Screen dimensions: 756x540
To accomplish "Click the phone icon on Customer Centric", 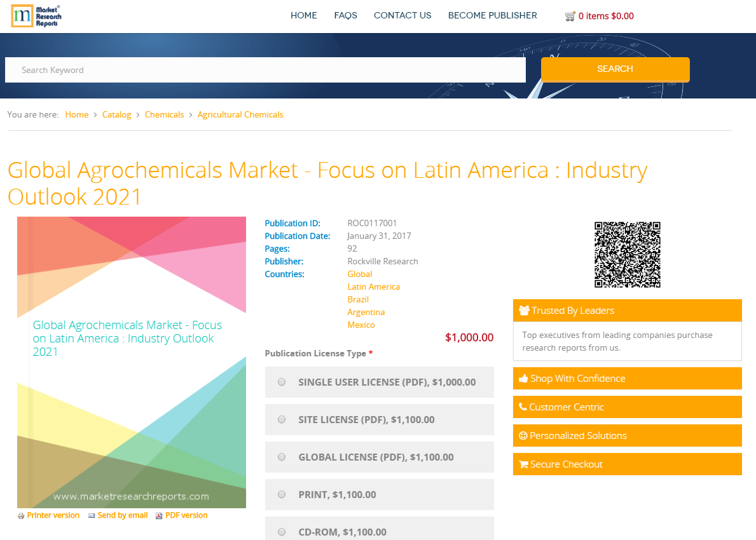I will coord(523,407).
